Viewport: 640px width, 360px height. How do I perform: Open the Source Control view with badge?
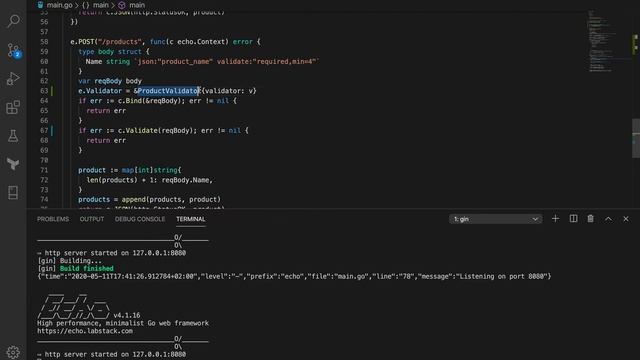pos(13,50)
